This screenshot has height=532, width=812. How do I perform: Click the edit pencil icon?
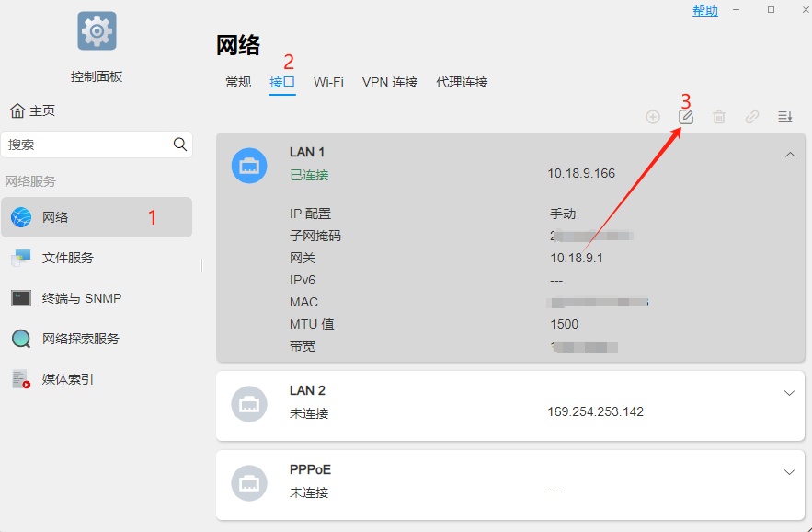pyautogui.click(x=686, y=117)
